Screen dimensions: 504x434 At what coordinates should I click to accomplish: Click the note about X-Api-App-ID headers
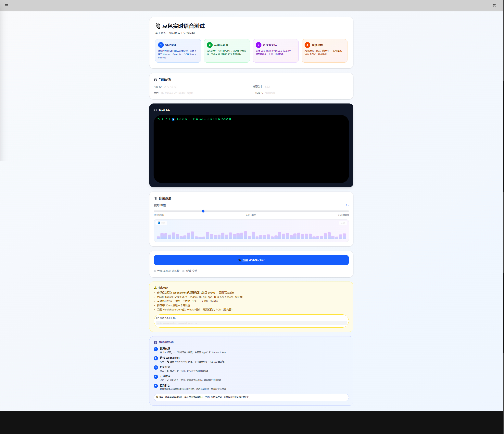200,297
